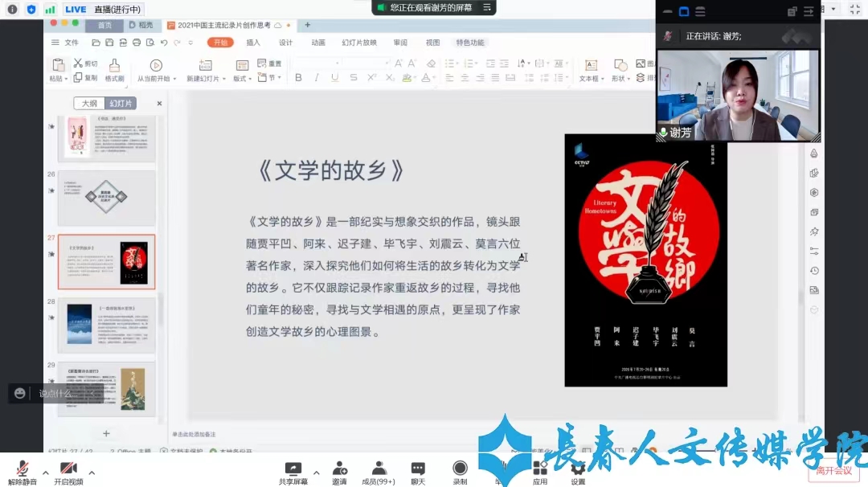The height and width of the screenshot is (487, 868).
Task: Select slide 26 thumbnail
Action: coord(107,198)
